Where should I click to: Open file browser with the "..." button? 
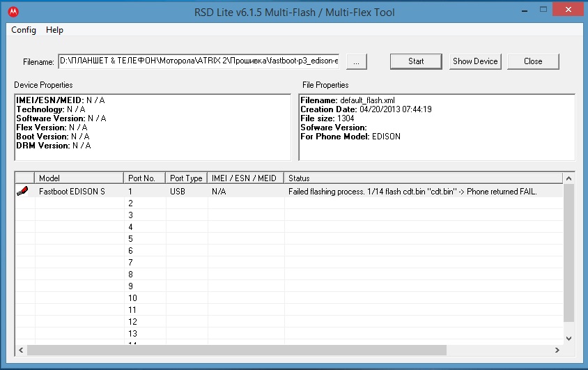click(x=356, y=61)
